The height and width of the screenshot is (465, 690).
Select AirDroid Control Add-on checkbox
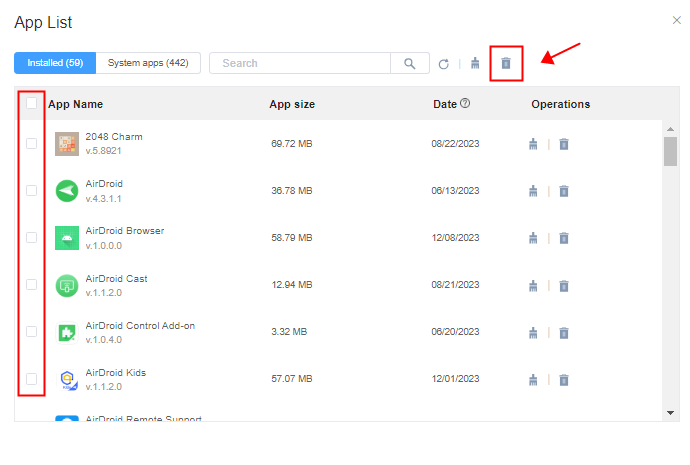(x=31, y=332)
